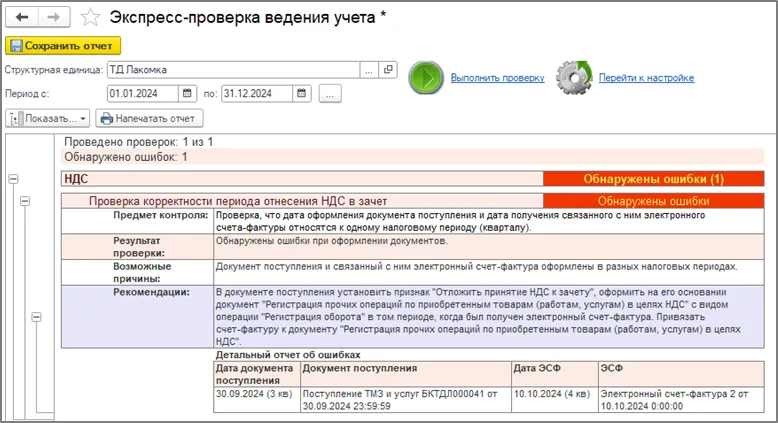The height and width of the screenshot is (423, 778).
Task: Click the Результат проверки label
Action: [138, 246]
